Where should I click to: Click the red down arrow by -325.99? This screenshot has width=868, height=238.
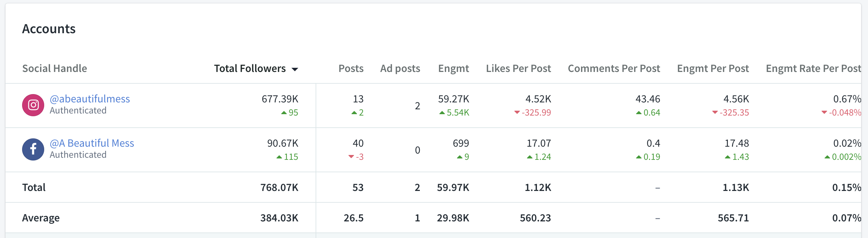point(517,112)
